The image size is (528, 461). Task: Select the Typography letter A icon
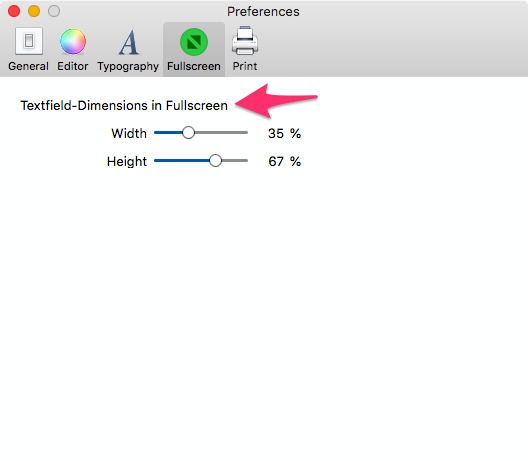pyautogui.click(x=129, y=42)
